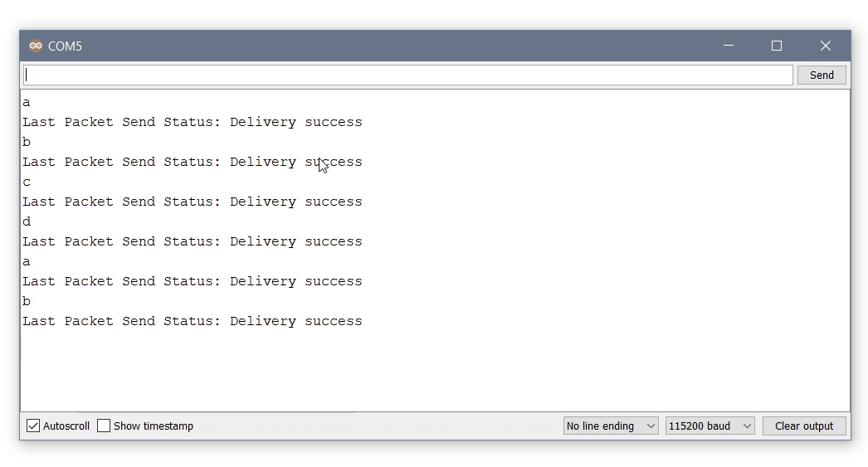
Task: Focus the serial message input field
Action: [407, 75]
